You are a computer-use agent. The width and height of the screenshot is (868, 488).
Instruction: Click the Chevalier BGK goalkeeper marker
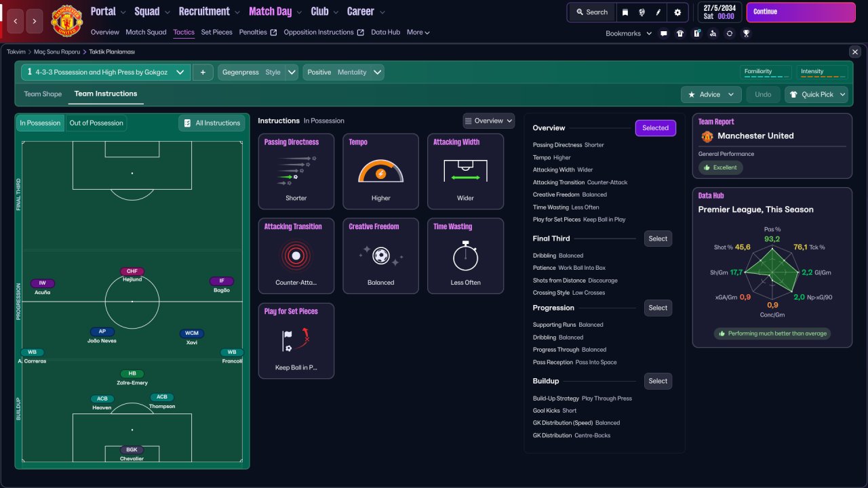point(132,453)
